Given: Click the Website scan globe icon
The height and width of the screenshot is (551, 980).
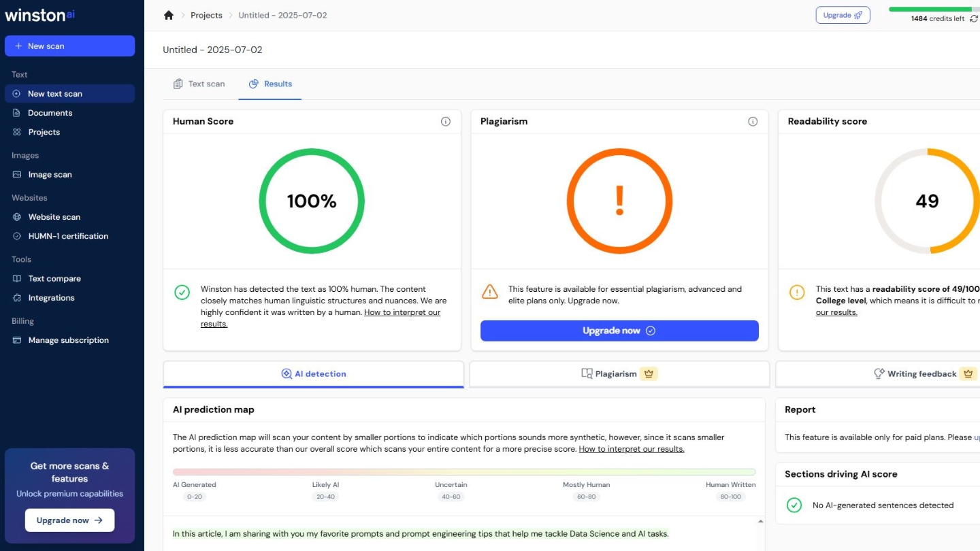Looking at the screenshot, I should tap(17, 217).
